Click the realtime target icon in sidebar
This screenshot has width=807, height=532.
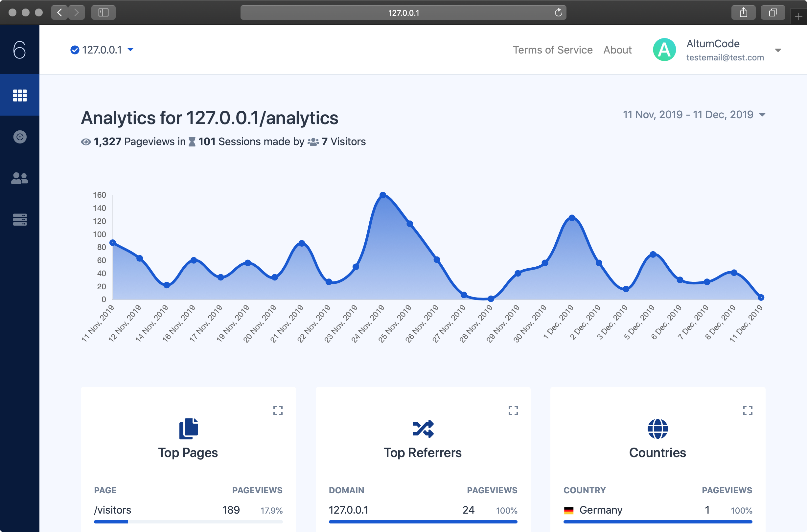click(x=20, y=137)
